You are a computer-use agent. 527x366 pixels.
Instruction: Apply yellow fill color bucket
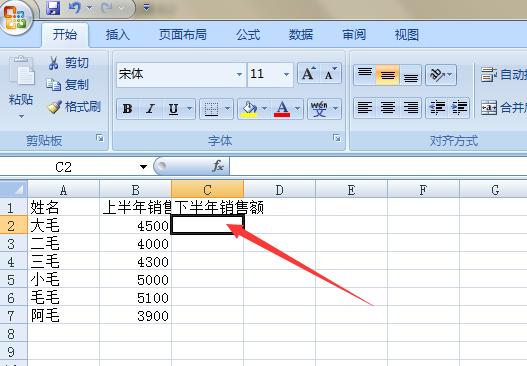click(x=249, y=109)
